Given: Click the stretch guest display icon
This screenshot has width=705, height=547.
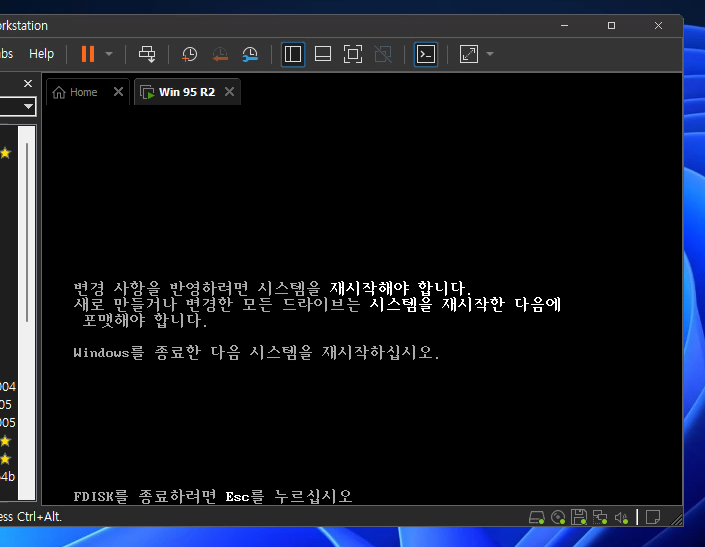Looking at the screenshot, I should click(469, 54).
